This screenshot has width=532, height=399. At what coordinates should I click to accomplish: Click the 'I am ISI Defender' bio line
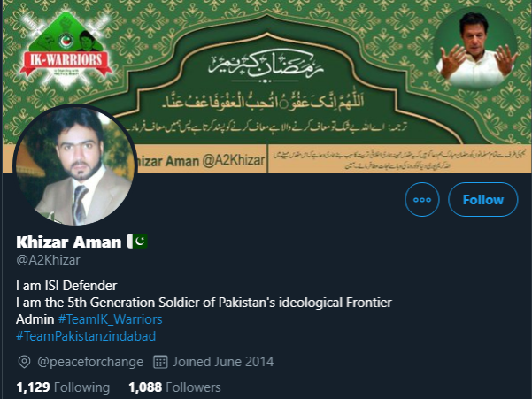(x=66, y=286)
